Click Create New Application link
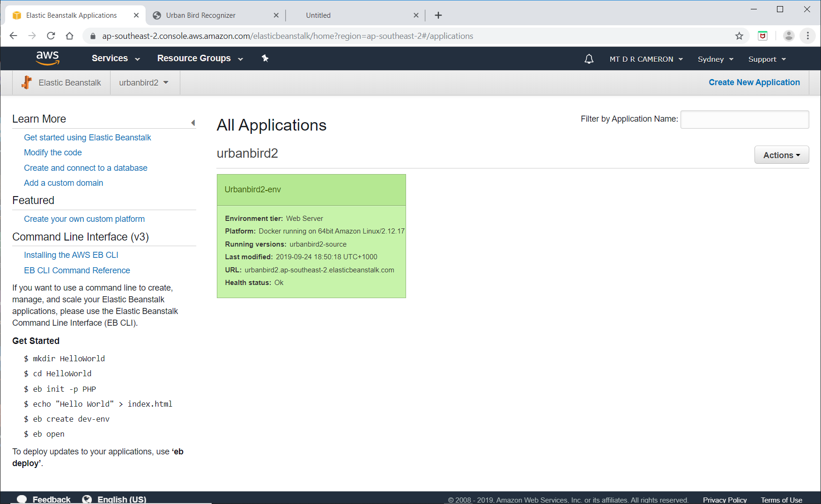This screenshot has height=504, width=821. (x=754, y=82)
